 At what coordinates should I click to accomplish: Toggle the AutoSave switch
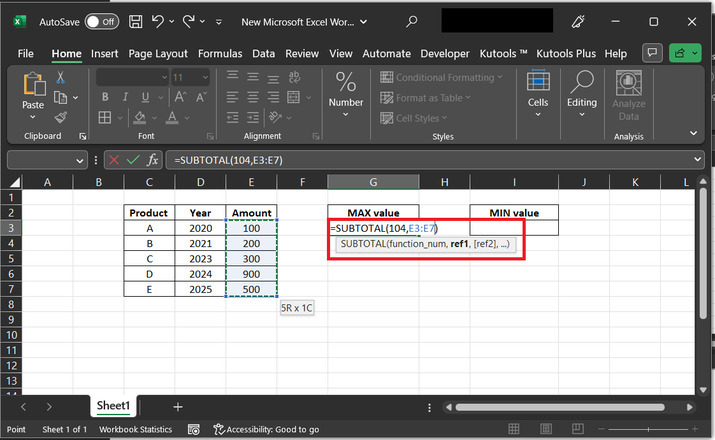101,21
